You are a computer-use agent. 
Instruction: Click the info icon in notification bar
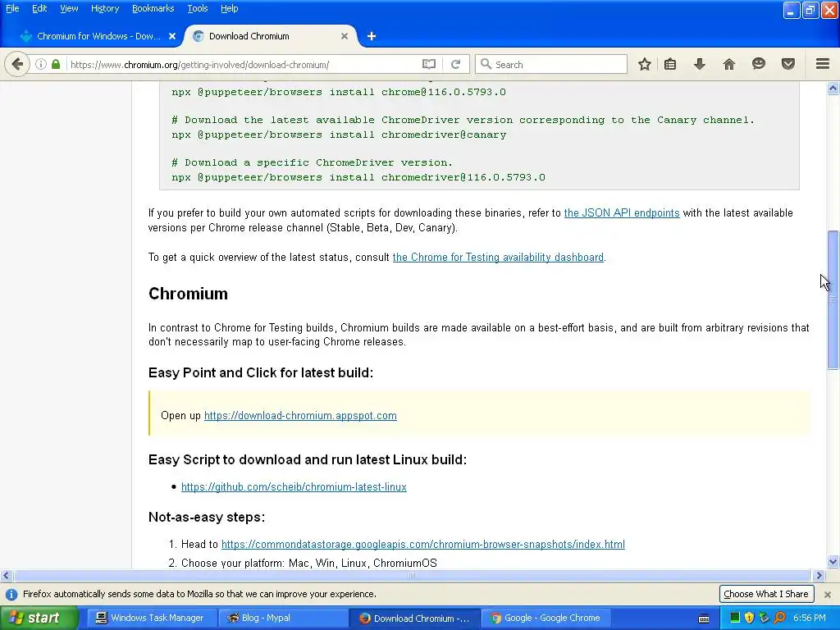11,594
